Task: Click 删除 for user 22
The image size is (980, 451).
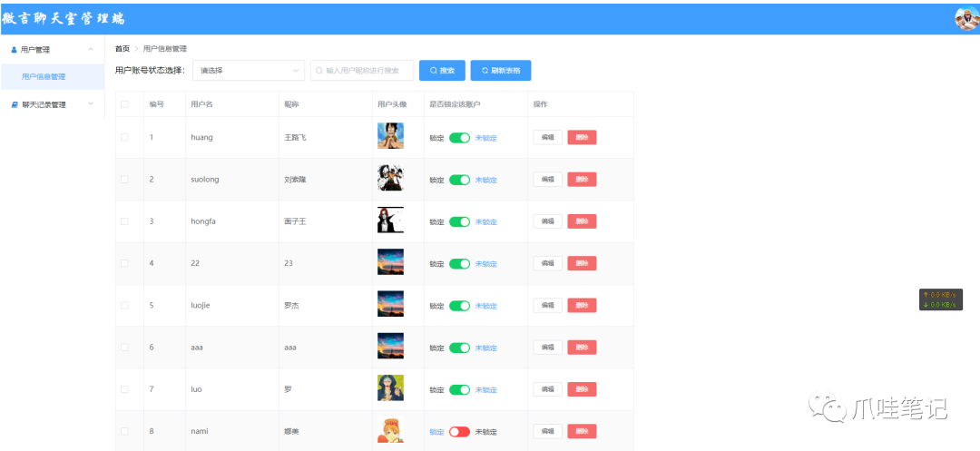Action: click(582, 263)
